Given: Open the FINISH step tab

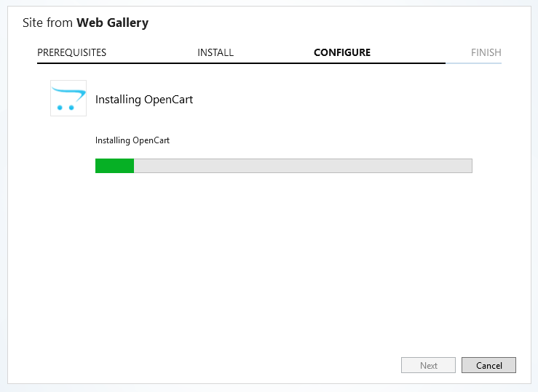Looking at the screenshot, I should pos(486,52).
